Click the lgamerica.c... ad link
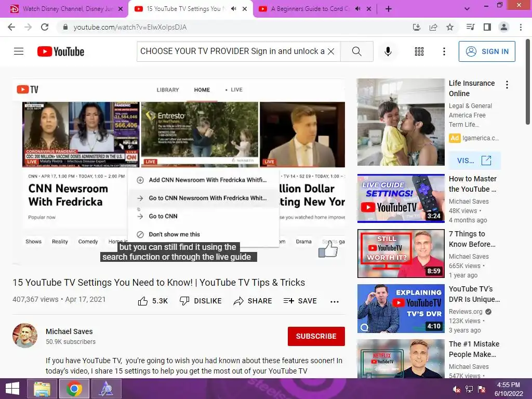 coord(481,138)
